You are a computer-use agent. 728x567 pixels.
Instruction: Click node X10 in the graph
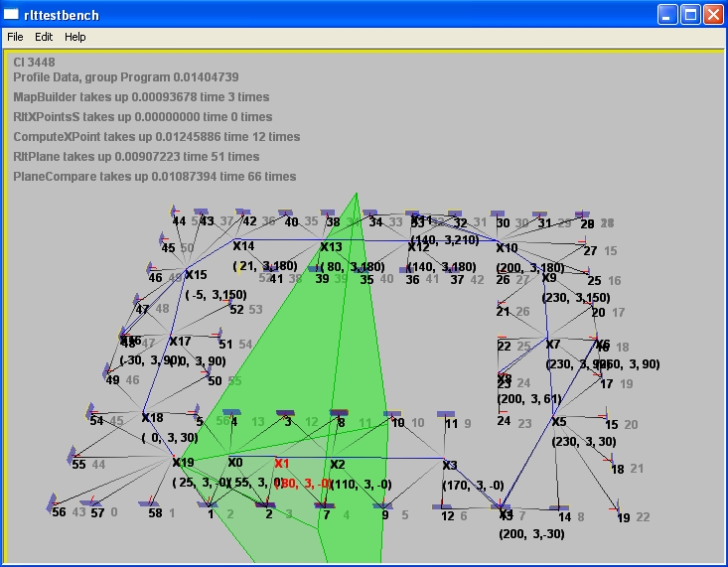[507, 248]
